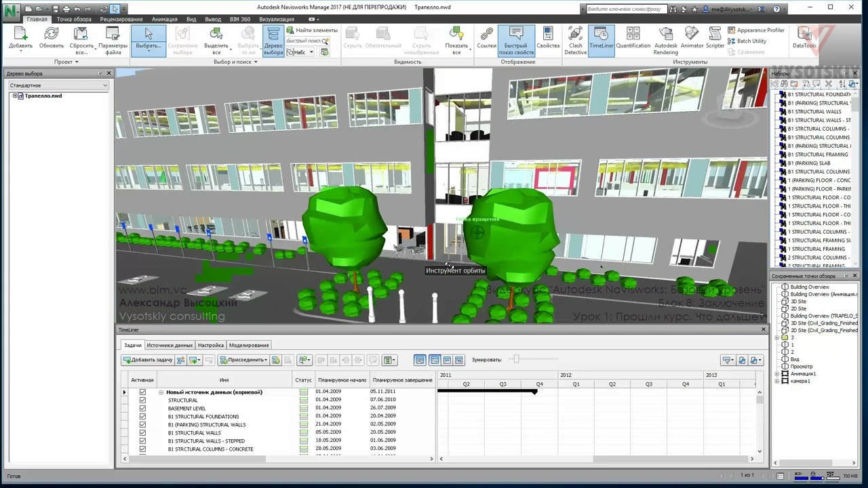Open the Моделирование tab in TimeLiner

pos(249,345)
